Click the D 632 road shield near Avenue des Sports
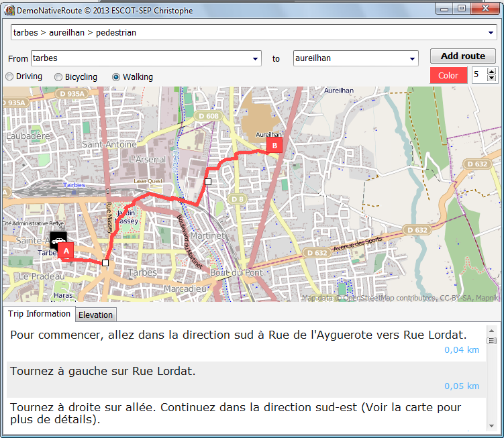This screenshot has height=438, width=504. 417,230
